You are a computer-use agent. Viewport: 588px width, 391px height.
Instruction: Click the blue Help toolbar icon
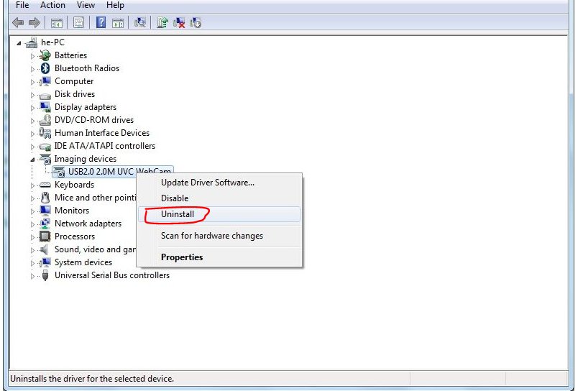101,23
